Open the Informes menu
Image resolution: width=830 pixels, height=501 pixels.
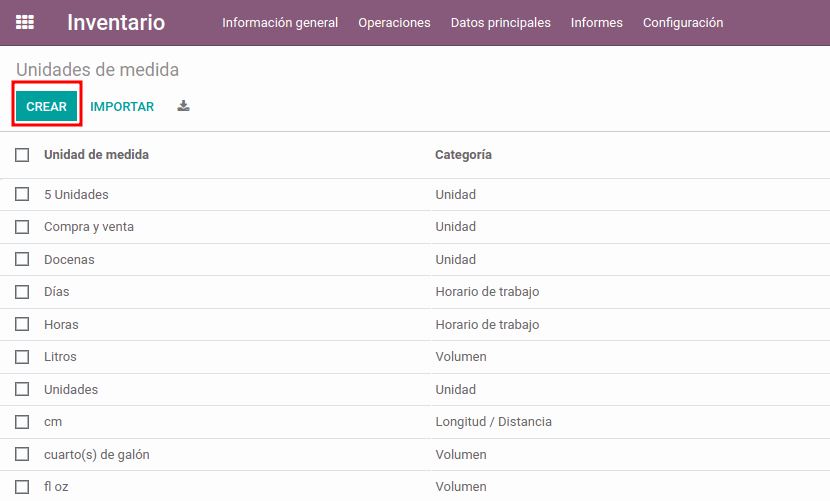tap(597, 23)
